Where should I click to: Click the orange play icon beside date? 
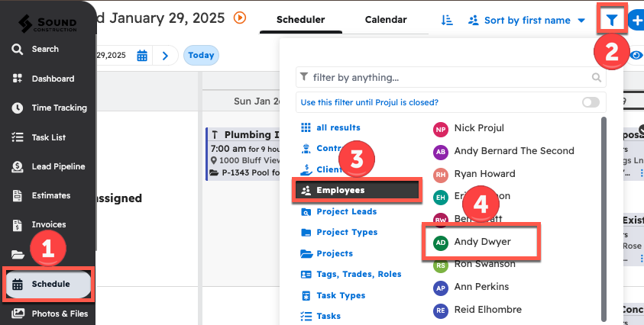click(x=240, y=18)
